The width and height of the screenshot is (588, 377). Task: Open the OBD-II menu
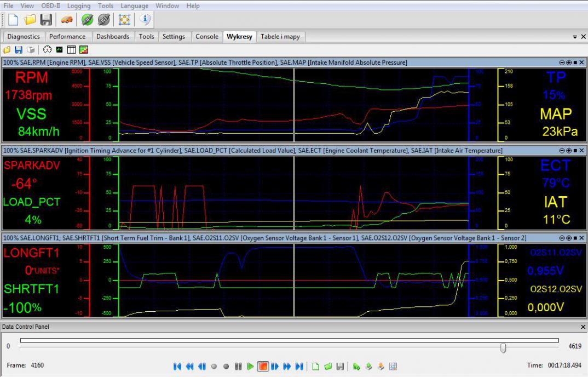tap(50, 5)
